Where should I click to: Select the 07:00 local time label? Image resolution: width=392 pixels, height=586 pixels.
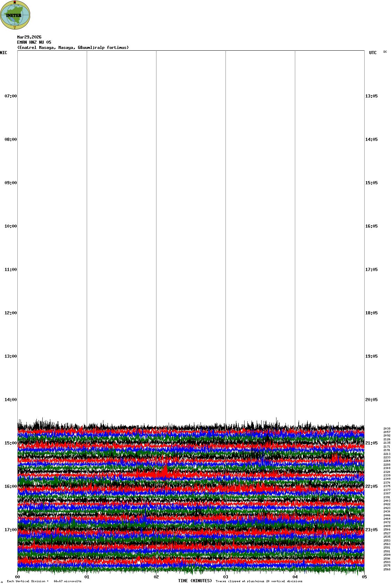[x=10, y=96]
